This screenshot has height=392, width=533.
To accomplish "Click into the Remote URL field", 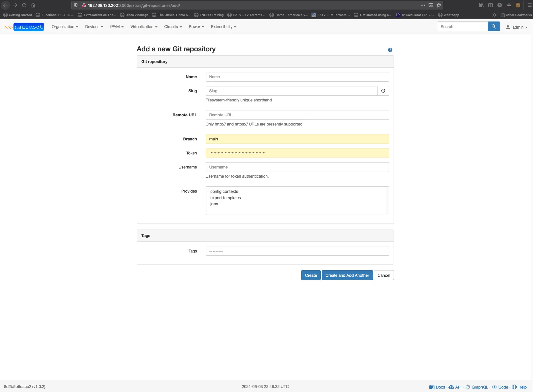I will click(297, 115).
